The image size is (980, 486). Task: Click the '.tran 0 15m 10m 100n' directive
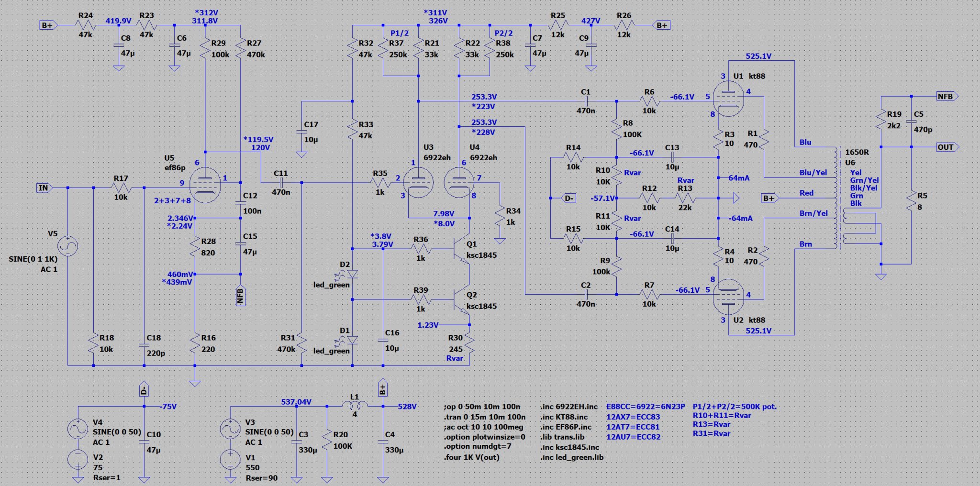[484, 417]
